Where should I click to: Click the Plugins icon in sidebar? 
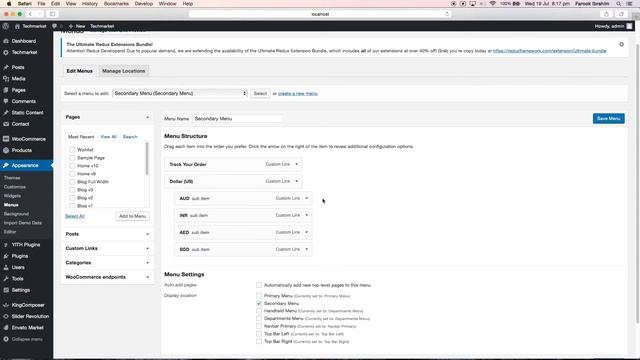[6, 256]
